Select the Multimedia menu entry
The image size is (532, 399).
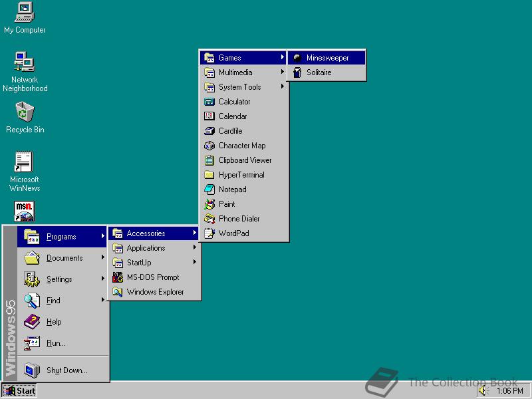point(243,72)
